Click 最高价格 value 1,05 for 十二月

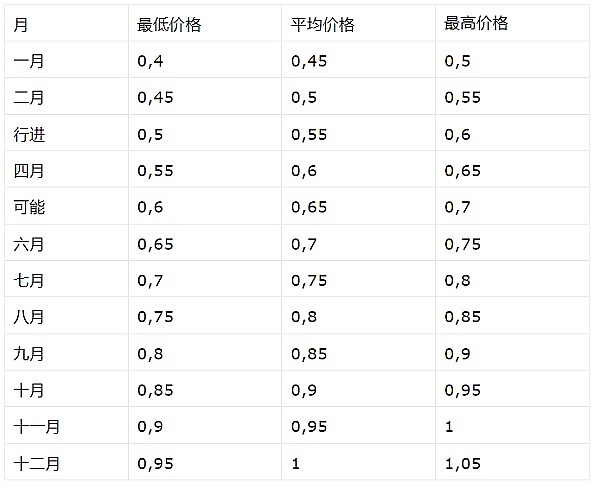(463, 463)
